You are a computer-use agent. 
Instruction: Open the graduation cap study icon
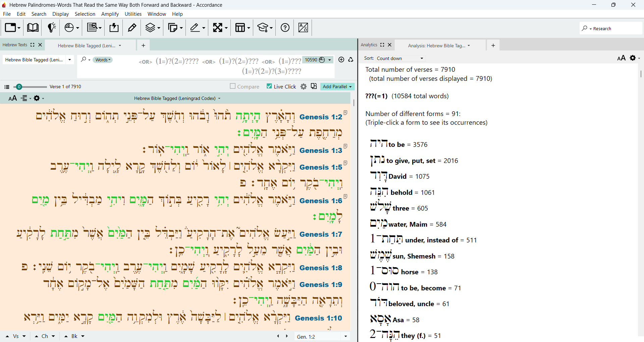tap(265, 27)
